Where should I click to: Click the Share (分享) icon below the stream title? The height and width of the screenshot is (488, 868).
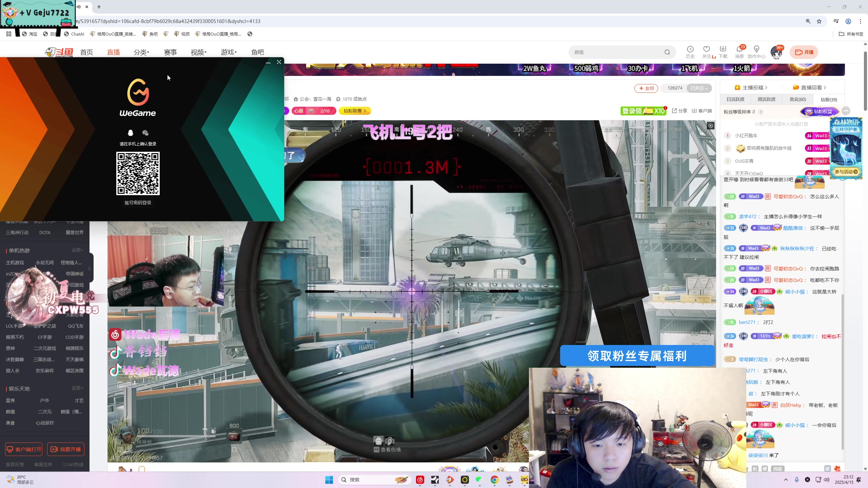[x=679, y=111]
